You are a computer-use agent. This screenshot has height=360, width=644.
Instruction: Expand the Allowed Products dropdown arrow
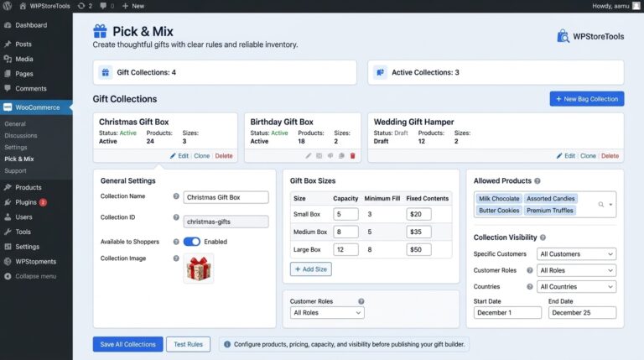(610, 204)
